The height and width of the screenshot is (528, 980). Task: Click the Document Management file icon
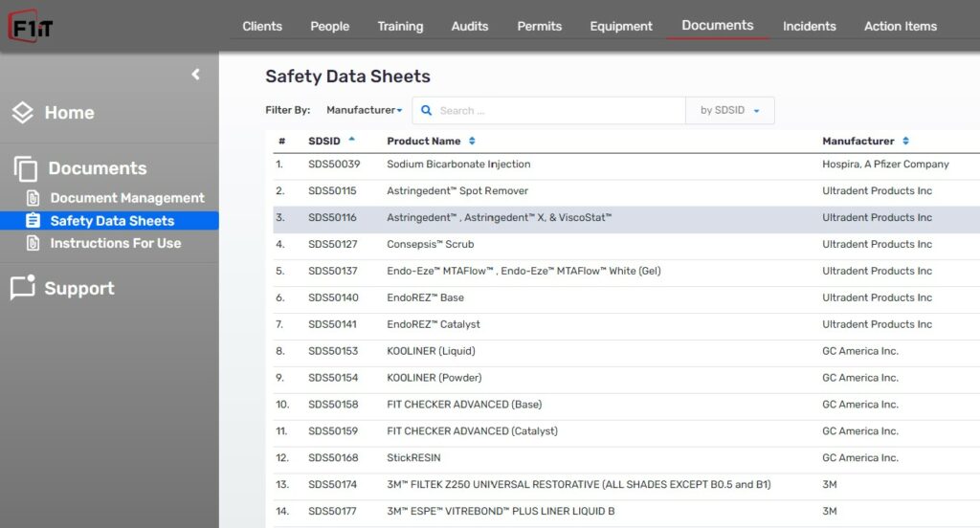[33, 198]
